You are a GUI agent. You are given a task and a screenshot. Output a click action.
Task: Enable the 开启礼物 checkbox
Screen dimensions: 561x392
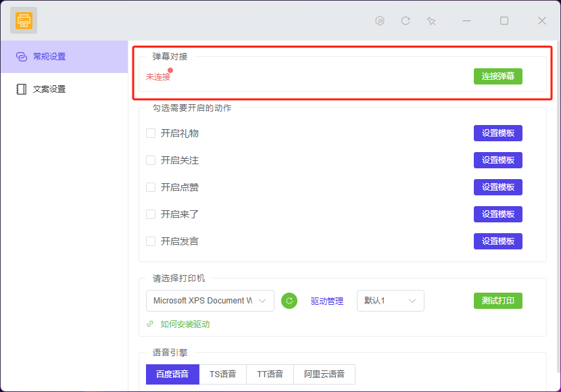tap(151, 133)
